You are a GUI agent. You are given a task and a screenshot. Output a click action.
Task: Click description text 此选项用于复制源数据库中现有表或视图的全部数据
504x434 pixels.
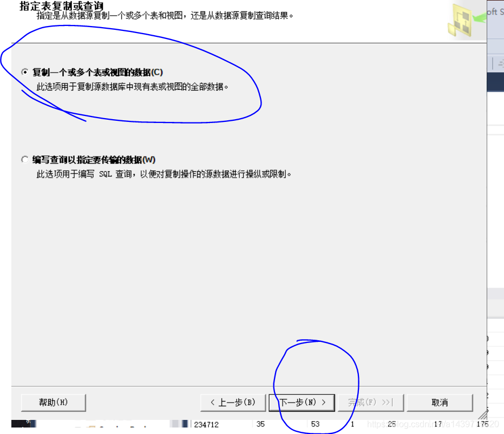pos(132,87)
